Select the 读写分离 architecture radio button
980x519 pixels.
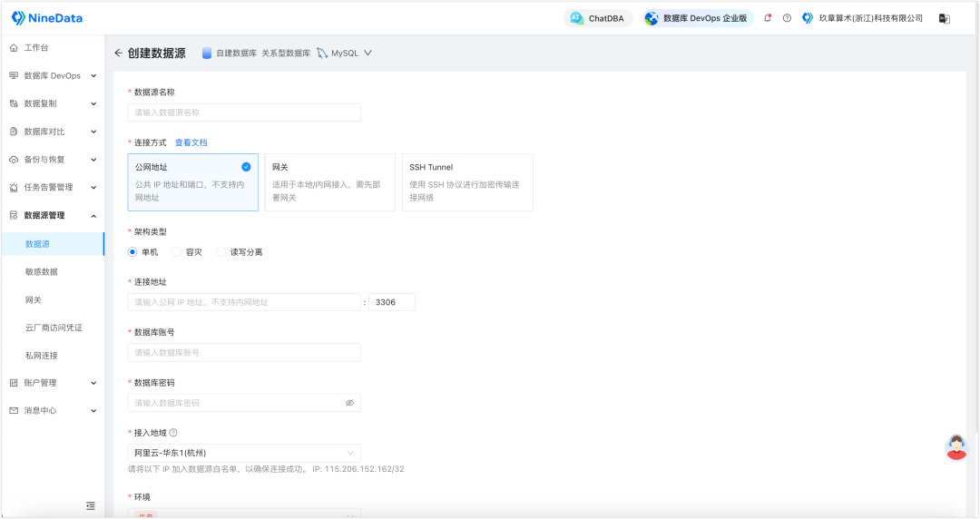pos(220,252)
